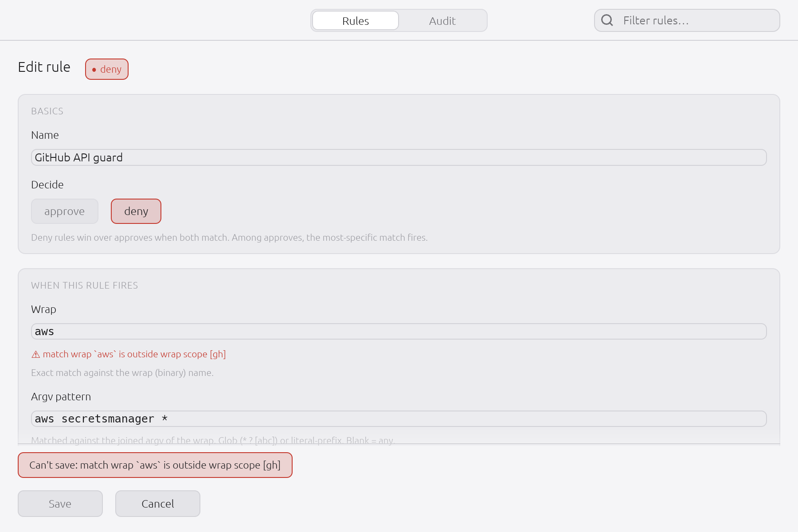Image resolution: width=798 pixels, height=532 pixels.
Task: Click the search magnifier icon
Action: pyautogui.click(x=607, y=20)
